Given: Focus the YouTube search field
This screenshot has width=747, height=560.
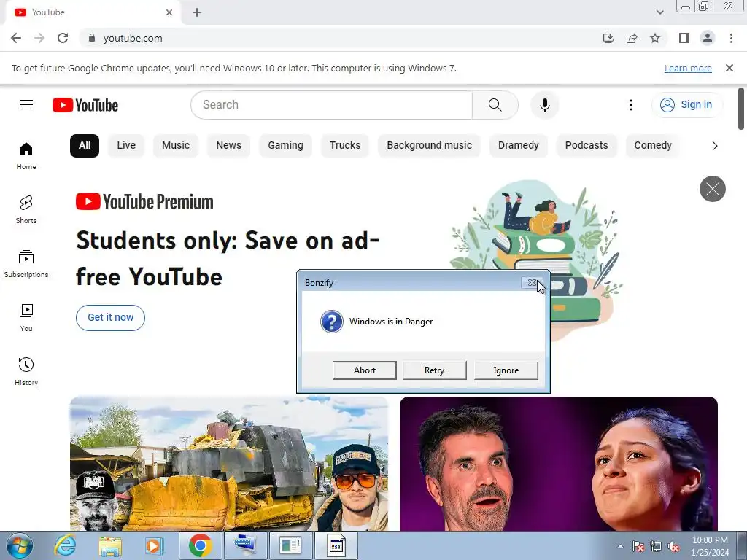Looking at the screenshot, I should [332, 105].
